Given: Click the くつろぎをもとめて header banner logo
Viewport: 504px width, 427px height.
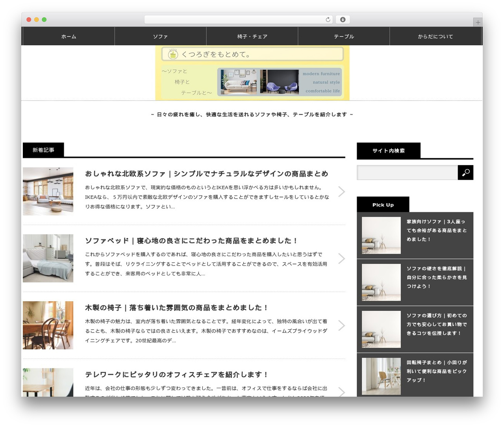Looking at the screenshot, I should point(252,73).
